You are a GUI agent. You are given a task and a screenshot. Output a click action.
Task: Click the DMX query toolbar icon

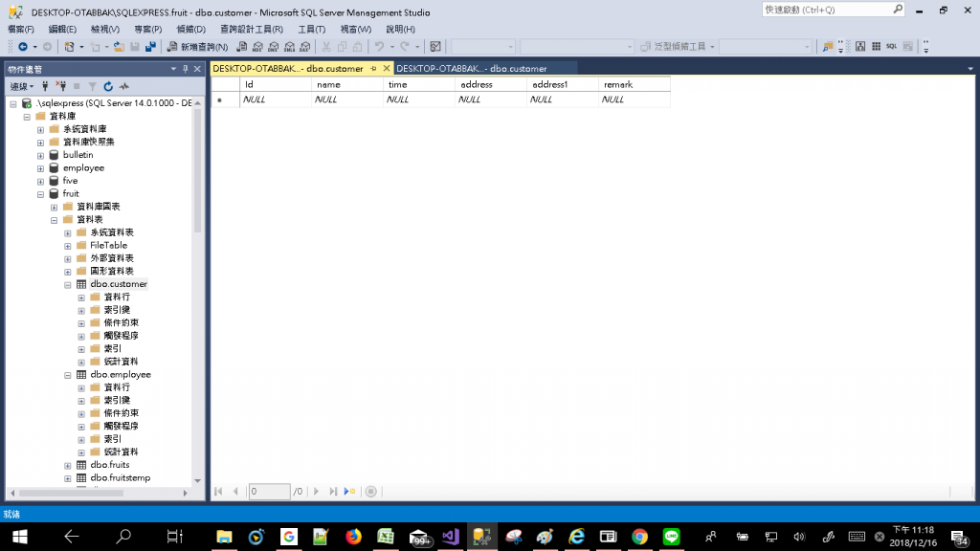tap(274, 47)
